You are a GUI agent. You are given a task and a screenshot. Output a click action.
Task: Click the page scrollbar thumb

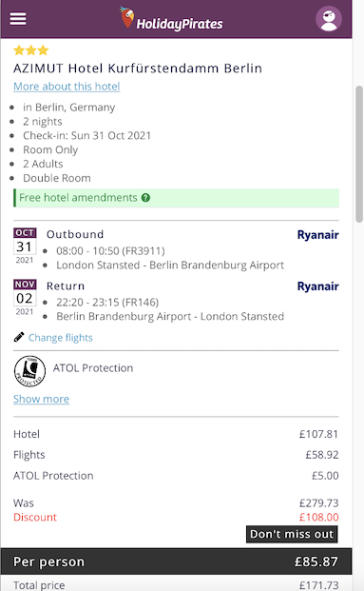pos(359,154)
